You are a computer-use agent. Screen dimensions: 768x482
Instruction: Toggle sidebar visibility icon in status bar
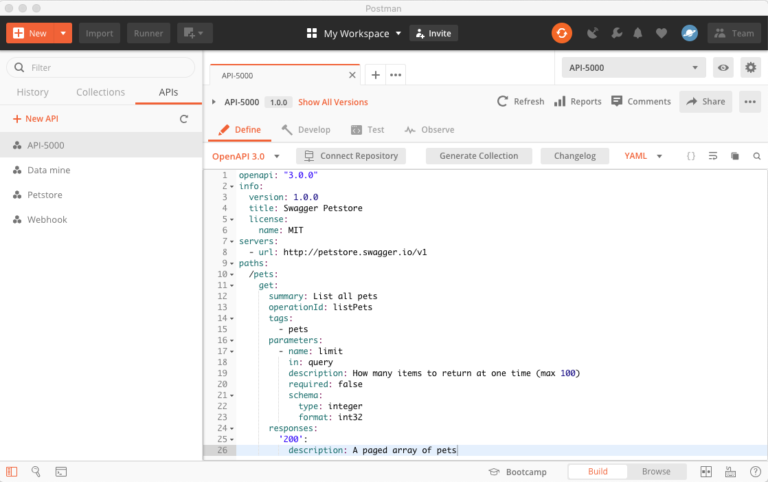[x=12, y=471]
